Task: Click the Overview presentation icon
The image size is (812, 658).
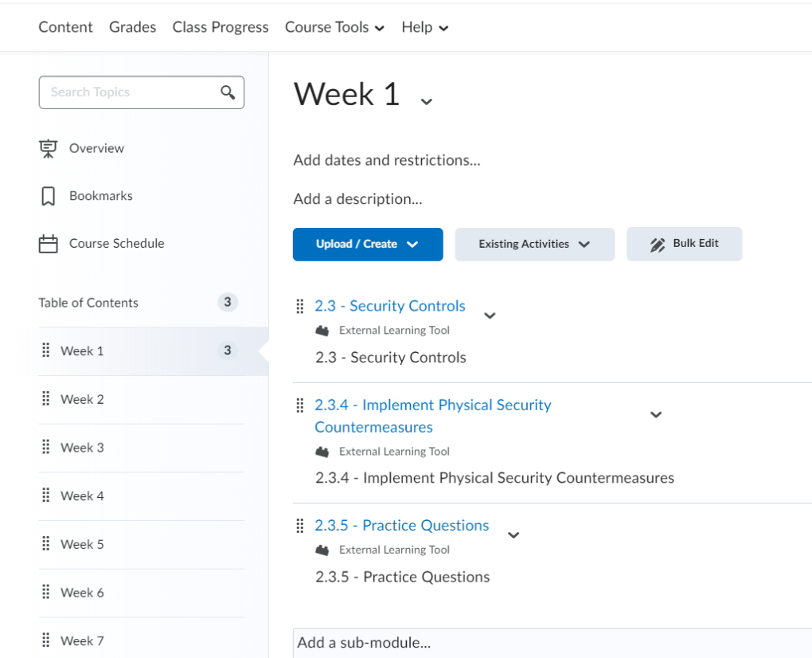Action: tap(49, 149)
